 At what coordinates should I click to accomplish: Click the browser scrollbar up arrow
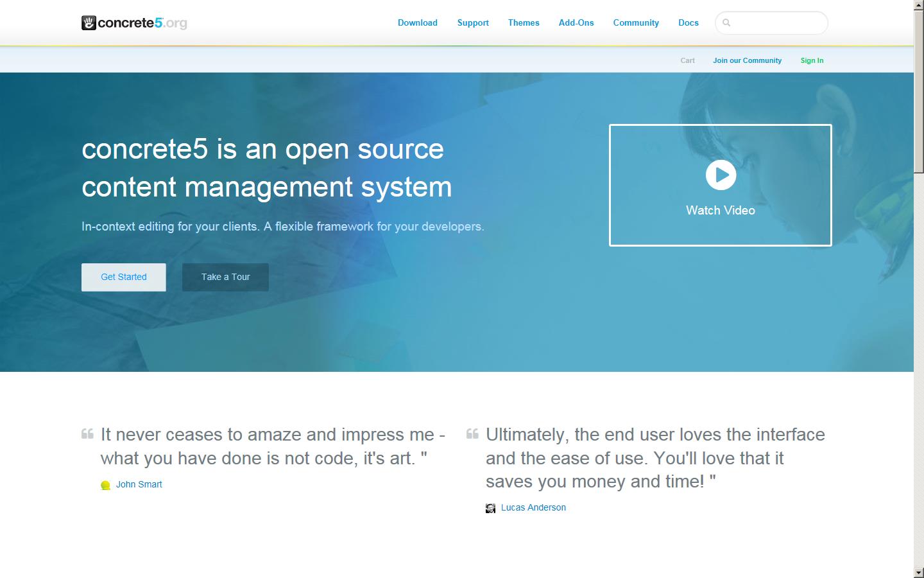point(918,5)
